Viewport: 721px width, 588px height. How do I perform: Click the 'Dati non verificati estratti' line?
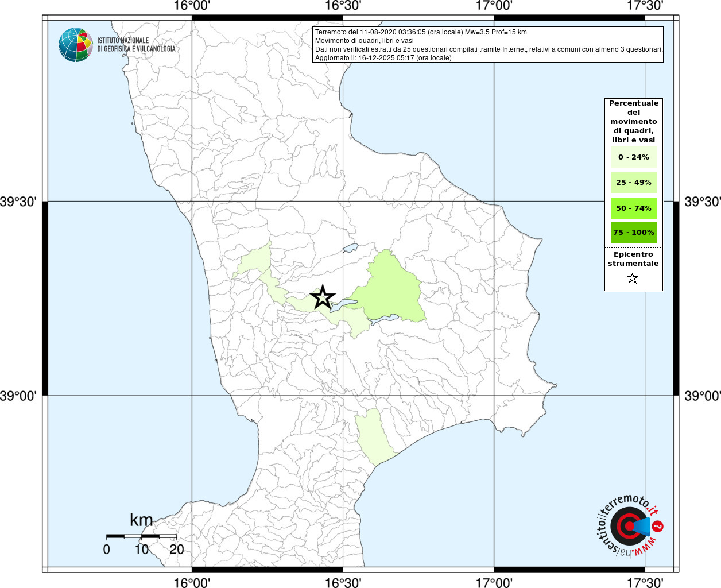[x=489, y=49]
